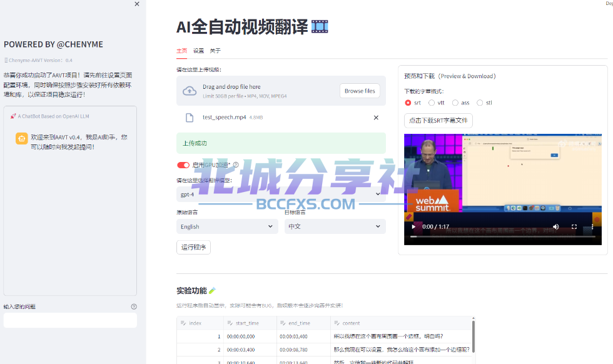The height and width of the screenshot is (364, 613).
Task: Mute the video with speaker icon
Action: [556, 226]
